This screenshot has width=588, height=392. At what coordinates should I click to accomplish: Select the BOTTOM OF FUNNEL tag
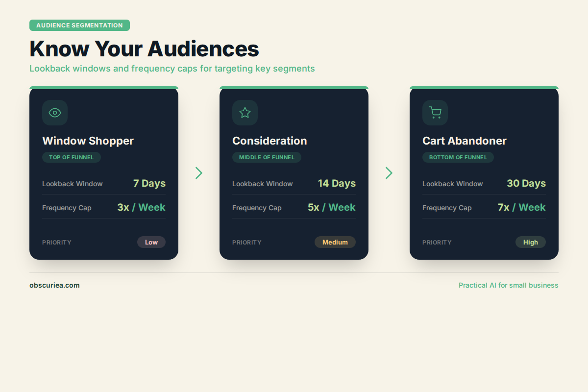pyautogui.click(x=458, y=157)
